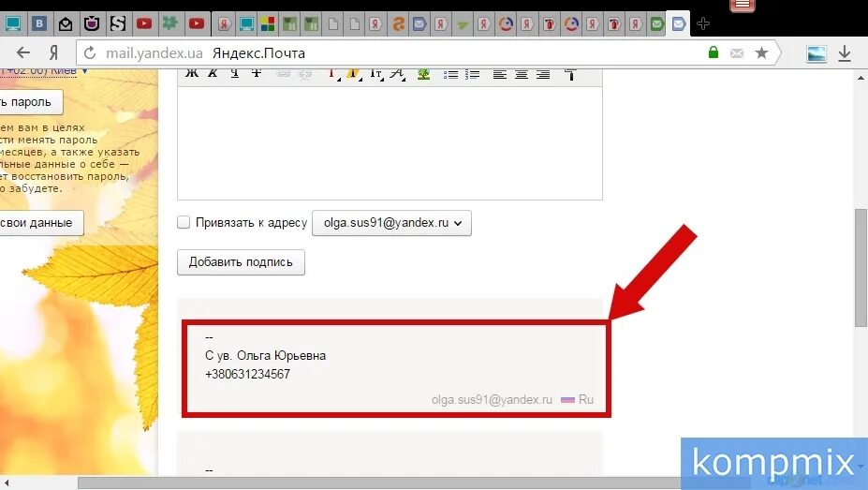Remove hyperlink with the broken chain icon
Image resolution: width=868 pixels, height=490 pixels.
pyautogui.click(x=305, y=74)
